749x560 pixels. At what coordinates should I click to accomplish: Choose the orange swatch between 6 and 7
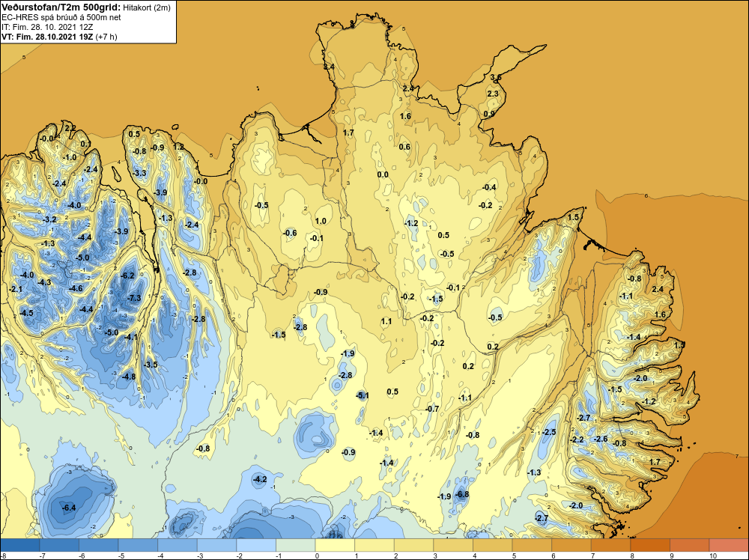click(x=571, y=545)
